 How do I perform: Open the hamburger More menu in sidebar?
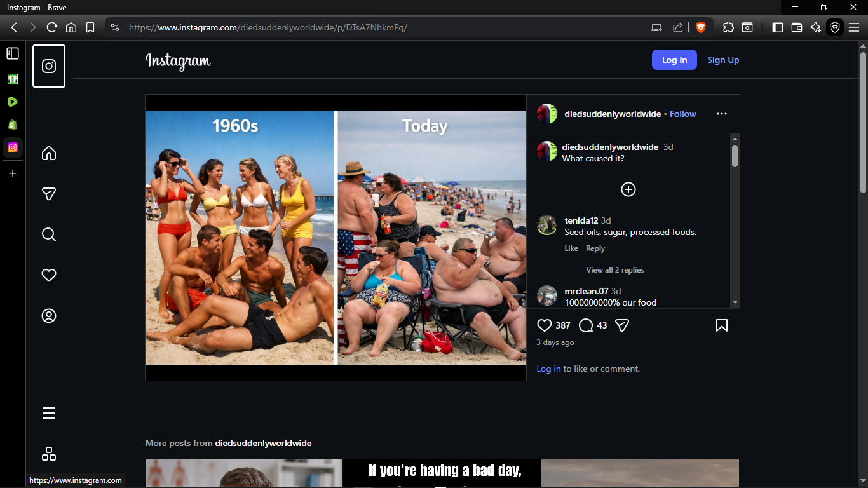pos(49,414)
